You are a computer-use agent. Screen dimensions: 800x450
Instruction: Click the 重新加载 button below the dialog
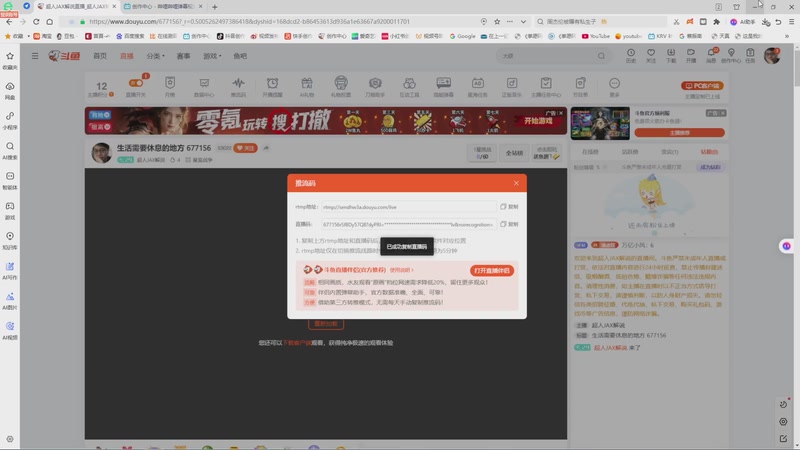(x=326, y=324)
